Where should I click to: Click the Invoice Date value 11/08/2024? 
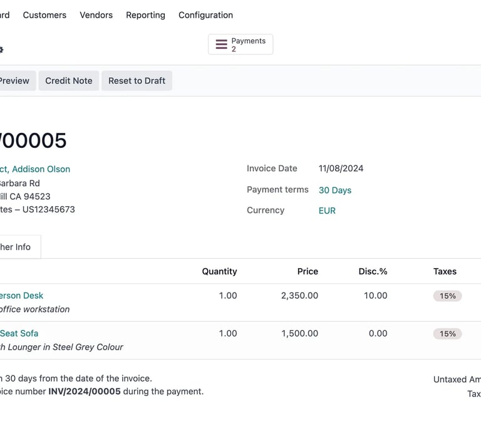pos(341,169)
